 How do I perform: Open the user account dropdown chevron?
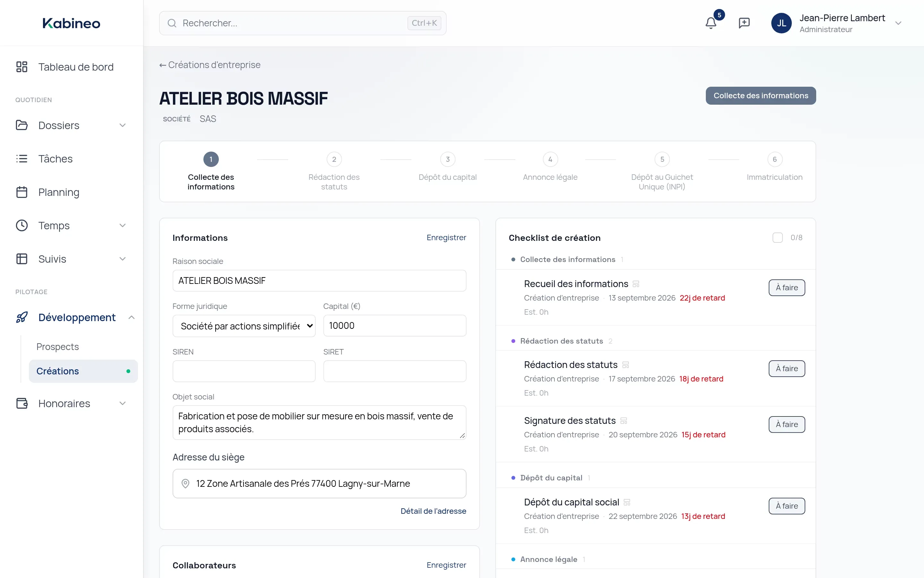(x=898, y=23)
